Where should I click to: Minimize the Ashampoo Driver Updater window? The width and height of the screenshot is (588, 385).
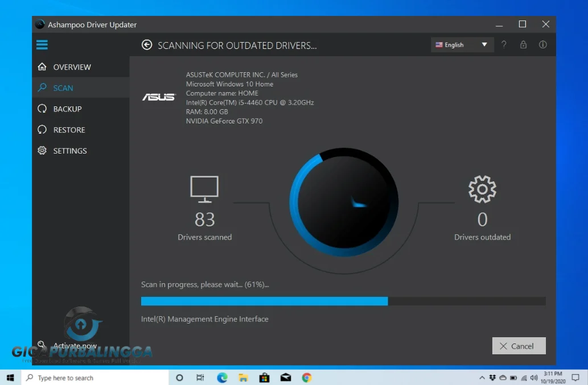tap(499, 25)
